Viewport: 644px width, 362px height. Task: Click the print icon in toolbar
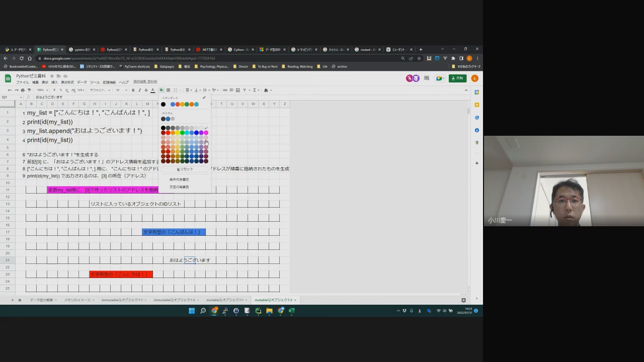pos(23,90)
